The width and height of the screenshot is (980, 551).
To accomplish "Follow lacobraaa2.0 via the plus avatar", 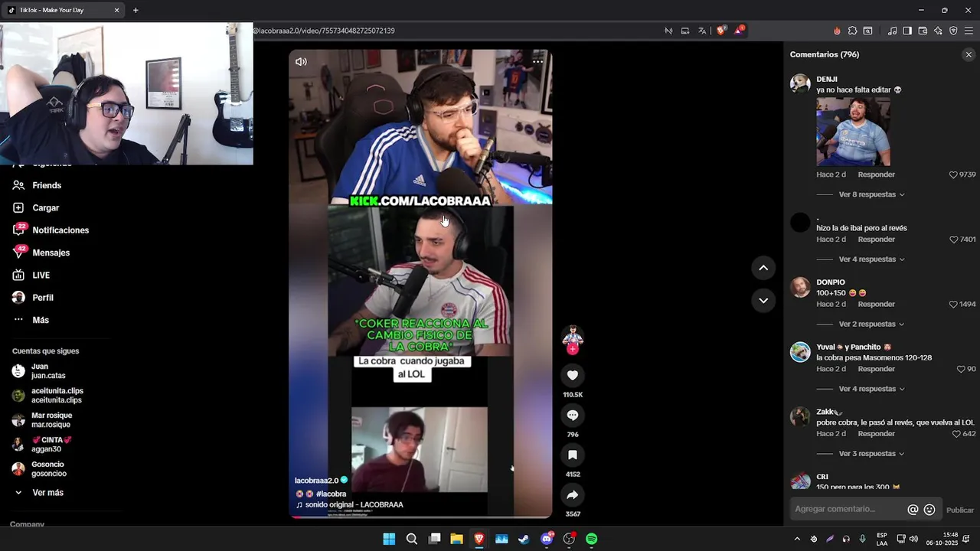I will point(573,349).
